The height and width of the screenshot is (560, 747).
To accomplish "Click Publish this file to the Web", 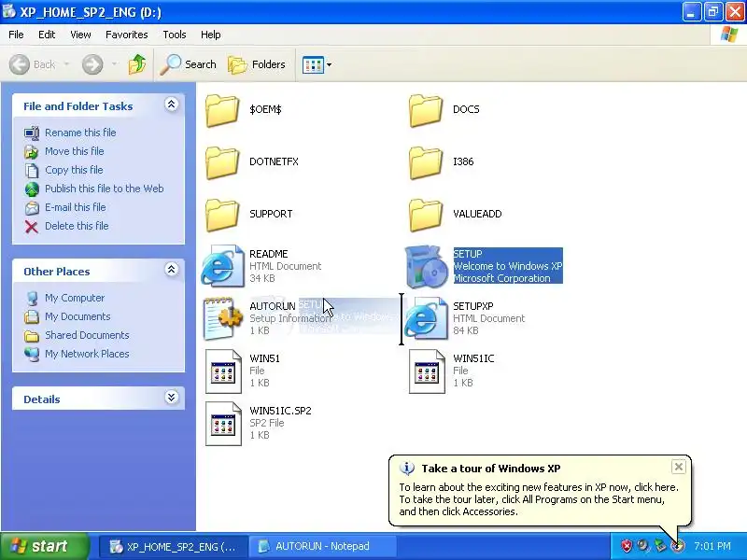I will (105, 189).
